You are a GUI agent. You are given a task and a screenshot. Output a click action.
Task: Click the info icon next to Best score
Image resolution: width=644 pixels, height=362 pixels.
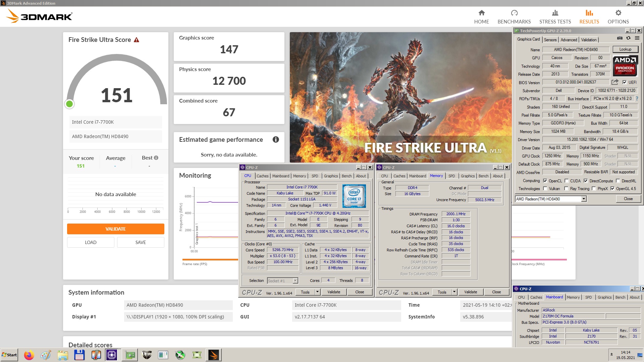(156, 158)
